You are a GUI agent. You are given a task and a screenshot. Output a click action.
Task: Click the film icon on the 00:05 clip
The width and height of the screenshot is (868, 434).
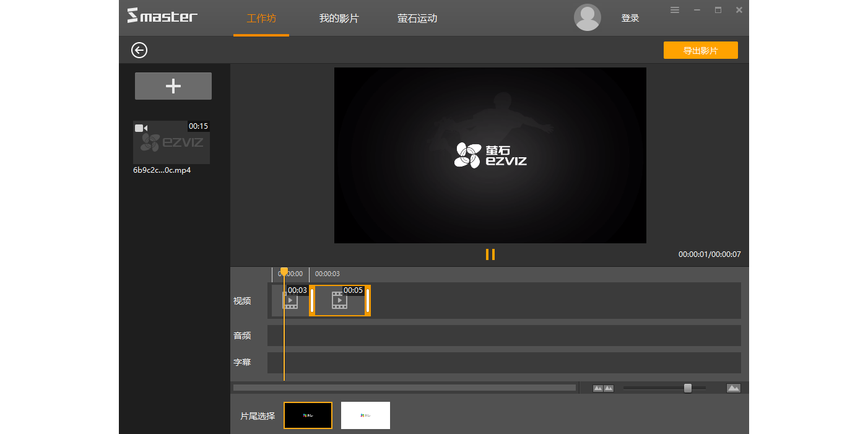(x=339, y=300)
